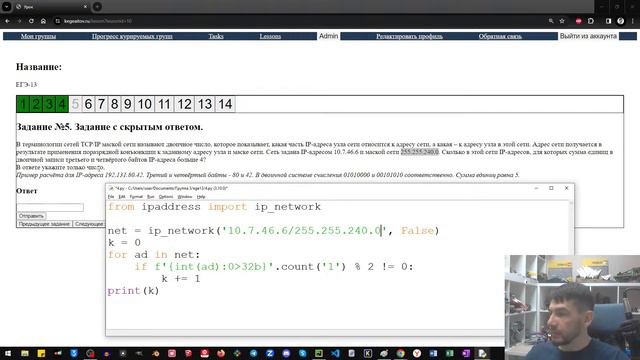Open Sticky Notes from the taskbar

point(41,353)
